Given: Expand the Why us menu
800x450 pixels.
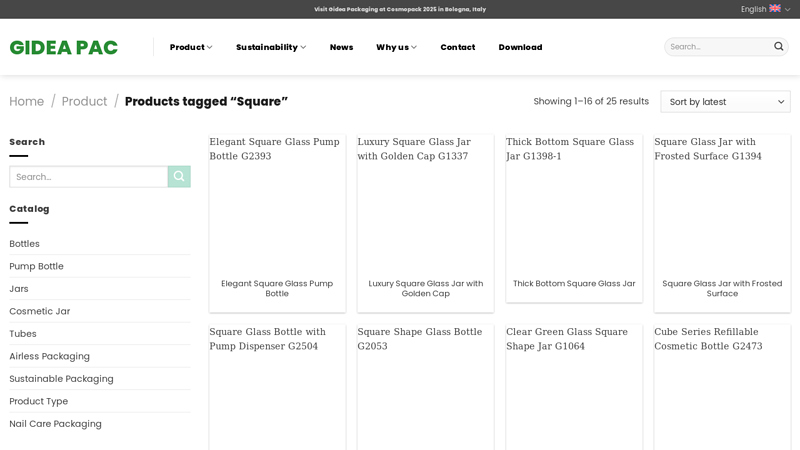Looking at the screenshot, I should pos(396,47).
